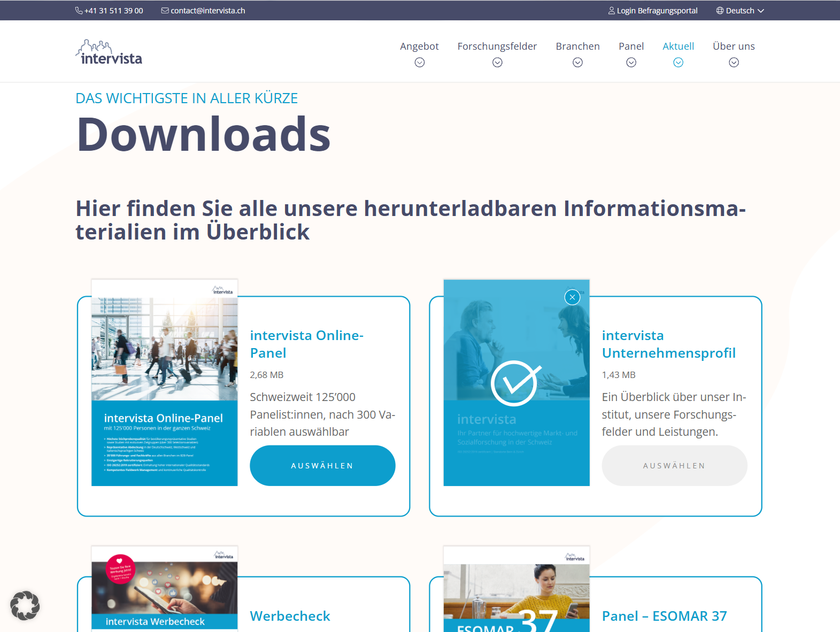
Task: Open Werbecheck title link
Action: 290,616
